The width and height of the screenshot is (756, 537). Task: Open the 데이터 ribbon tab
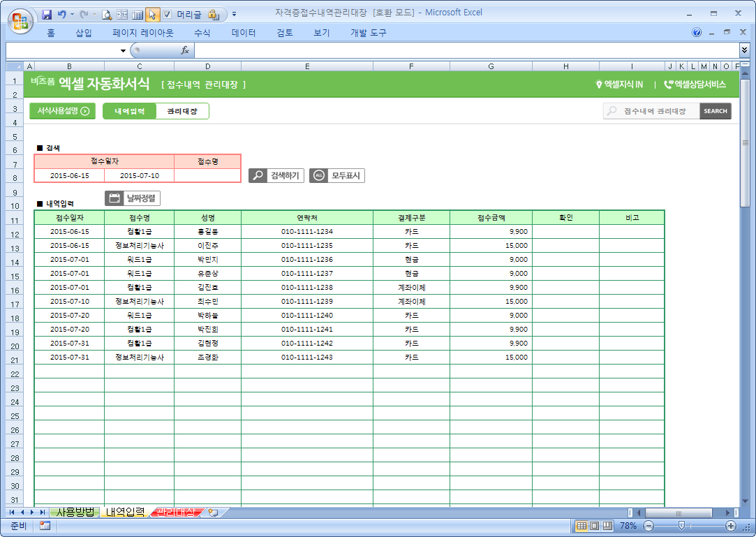pyautogui.click(x=244, y=33)
